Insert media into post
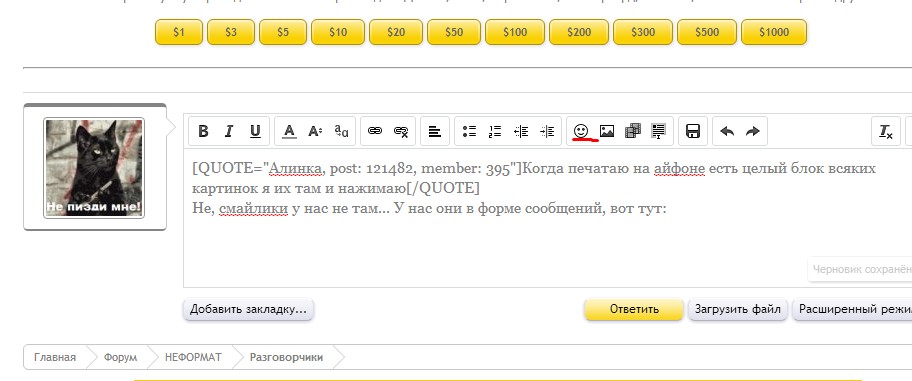The width and height of the screenshot is (912, 381). [x=633, y=131]
